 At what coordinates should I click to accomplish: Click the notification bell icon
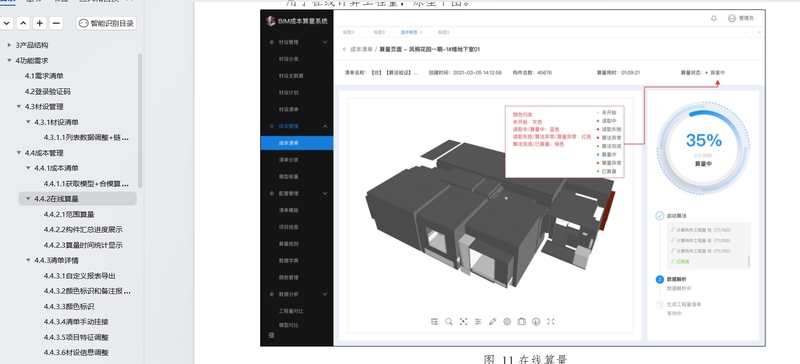pos(714,18)
